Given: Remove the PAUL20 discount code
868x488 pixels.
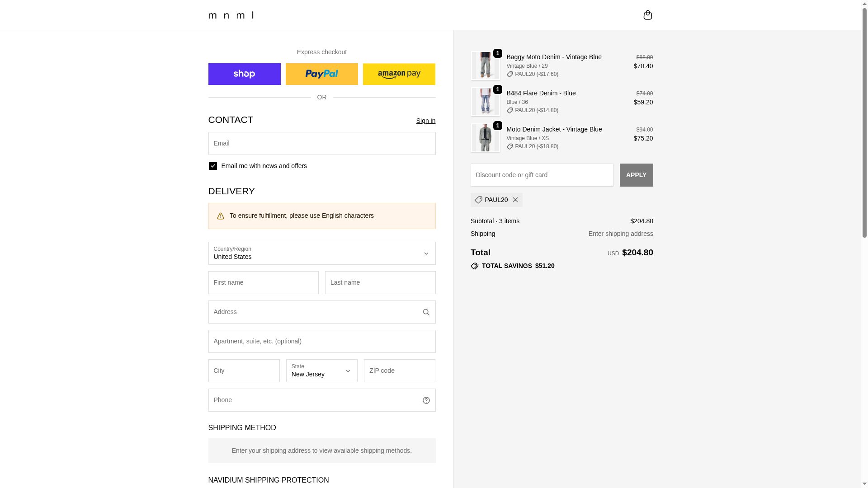Looking at the screenshot, I should [x=515, y=200].
